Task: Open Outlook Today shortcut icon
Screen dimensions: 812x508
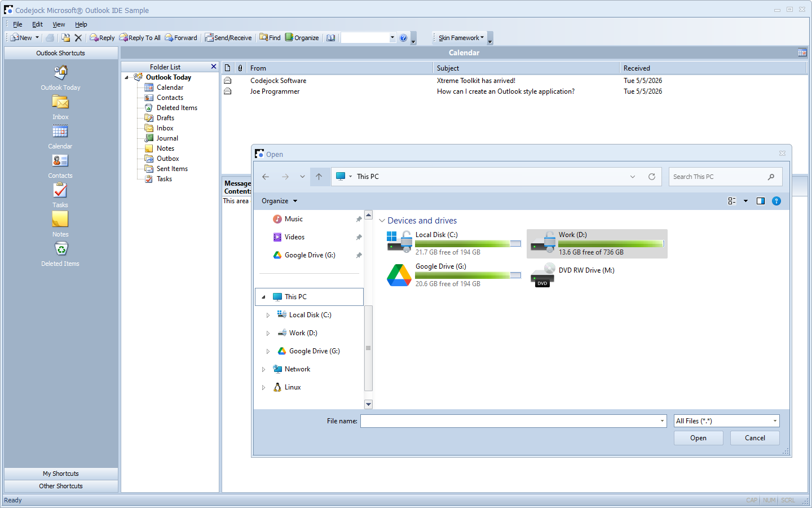Action: 60,73
